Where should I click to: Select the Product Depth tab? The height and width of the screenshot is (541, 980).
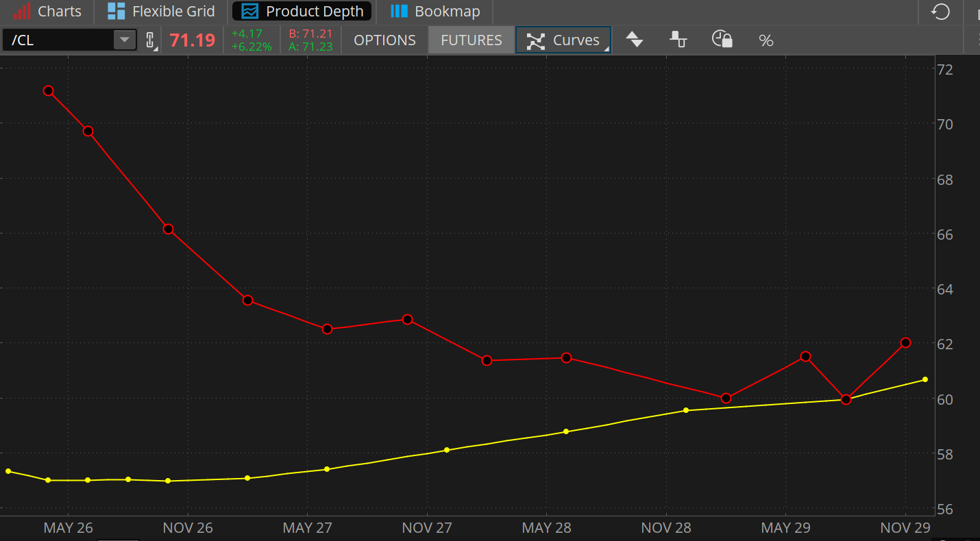coord(302,12)
